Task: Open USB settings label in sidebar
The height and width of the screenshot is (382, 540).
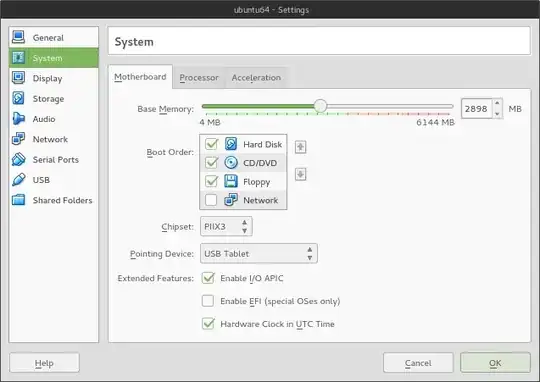Action: click(x=41, y=180)
